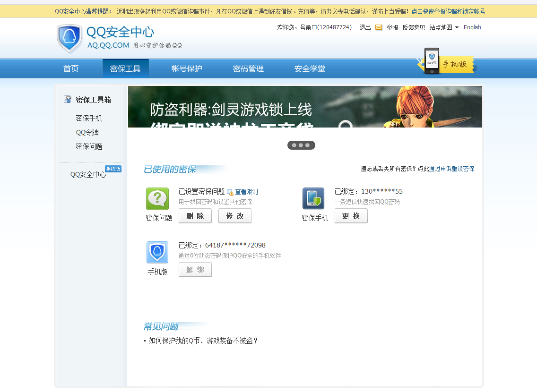Open QQ安全中心 sidebar entry

88,174
